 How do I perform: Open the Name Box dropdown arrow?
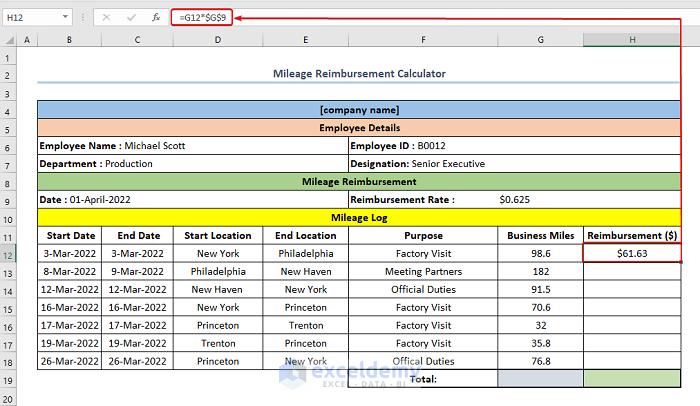(65, 17)
